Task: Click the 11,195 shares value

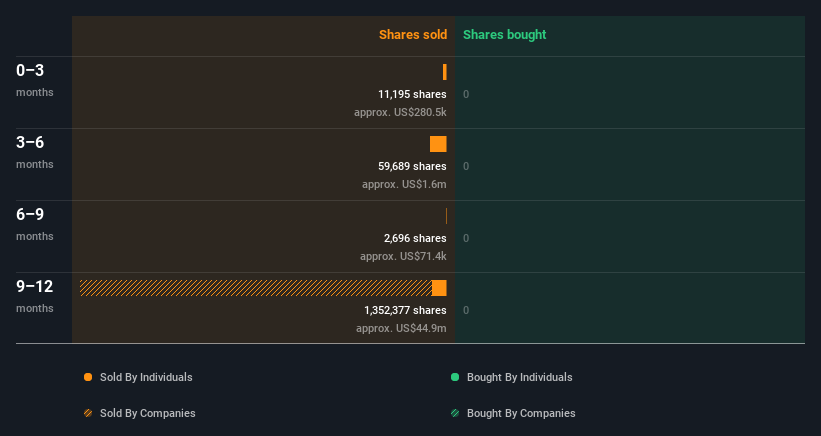Action: click(x=412, y=94)
